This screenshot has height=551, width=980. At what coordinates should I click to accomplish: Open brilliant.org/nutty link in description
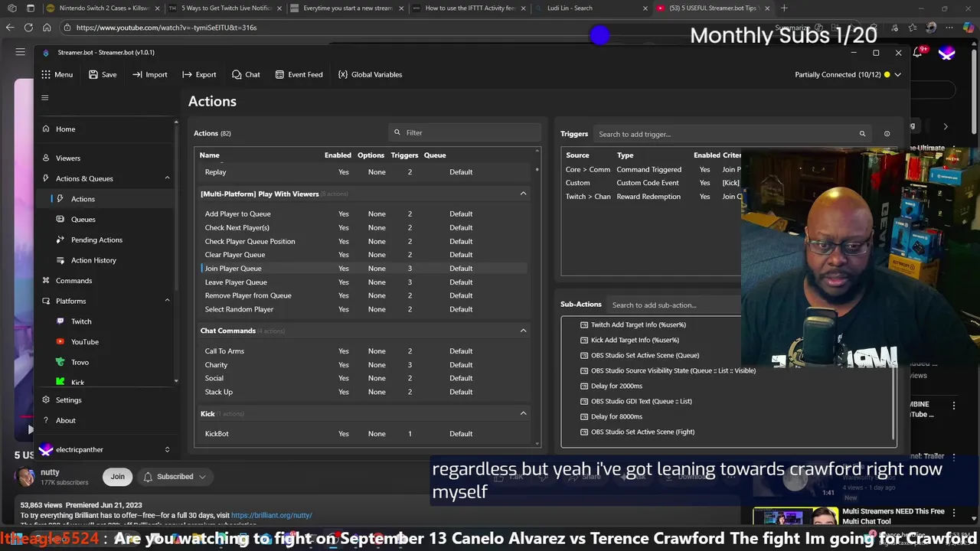[x=271, y=516]
